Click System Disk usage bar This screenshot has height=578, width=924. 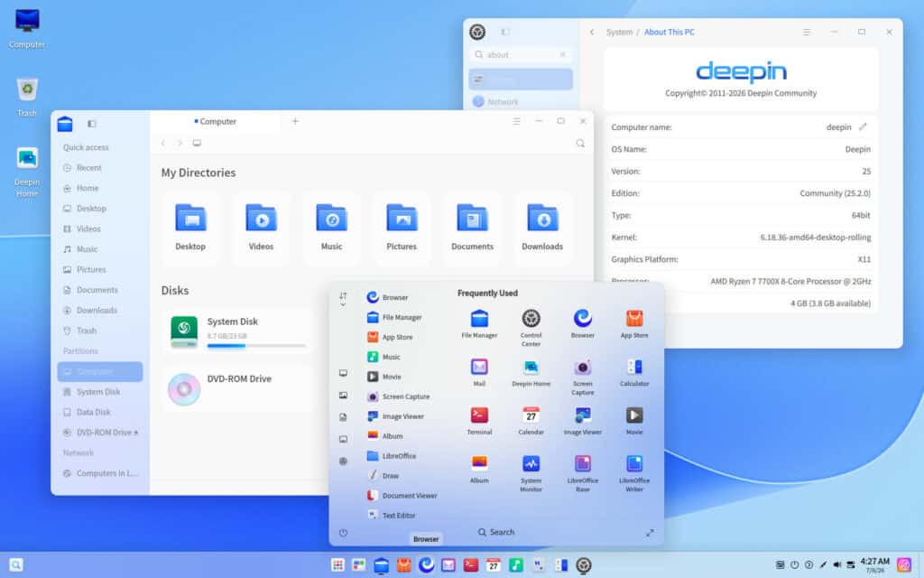pos(256,346)
